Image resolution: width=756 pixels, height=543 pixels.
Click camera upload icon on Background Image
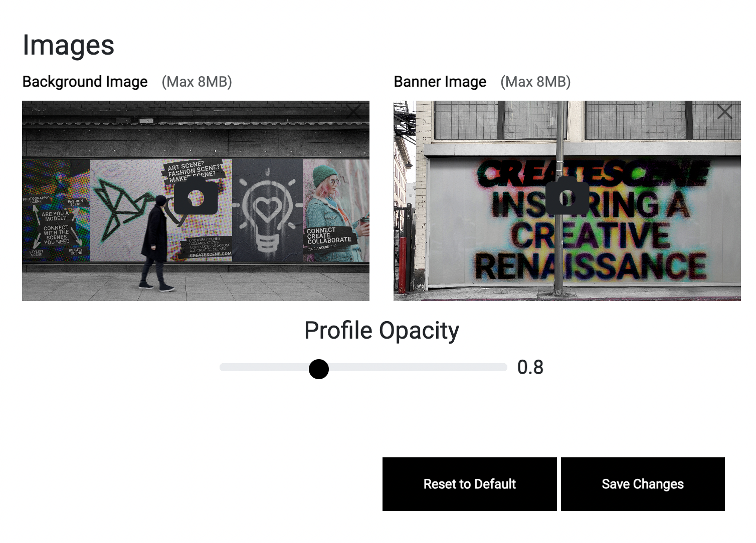tap(196, 198)
